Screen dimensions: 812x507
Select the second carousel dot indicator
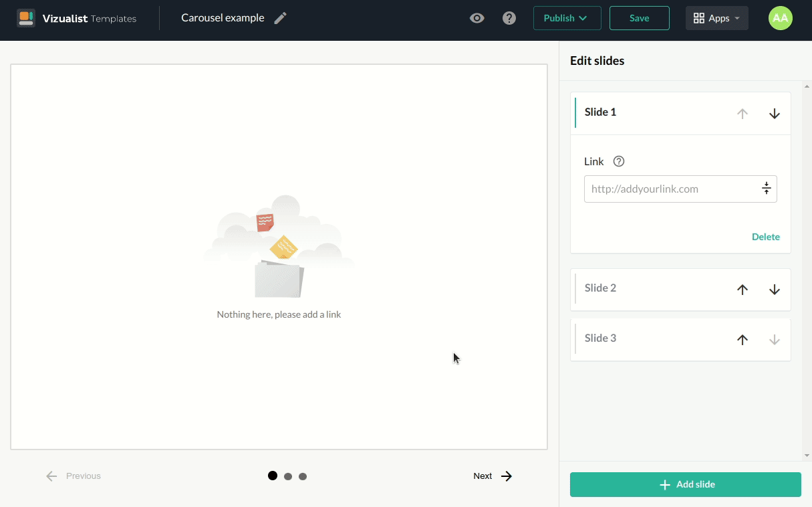[288, 476]
